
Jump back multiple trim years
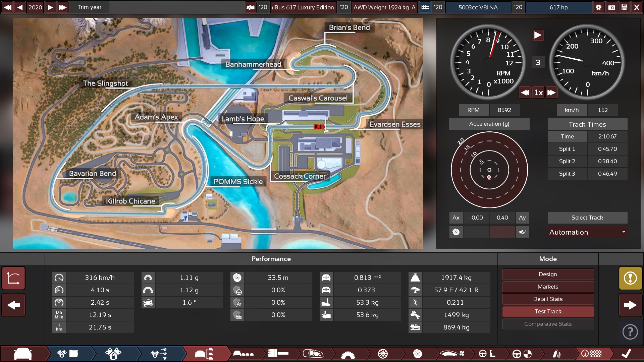(x=7, y=7)
